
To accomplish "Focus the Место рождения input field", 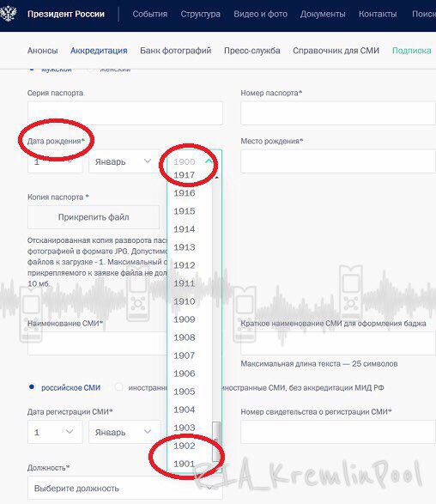I will coord(338,161).
